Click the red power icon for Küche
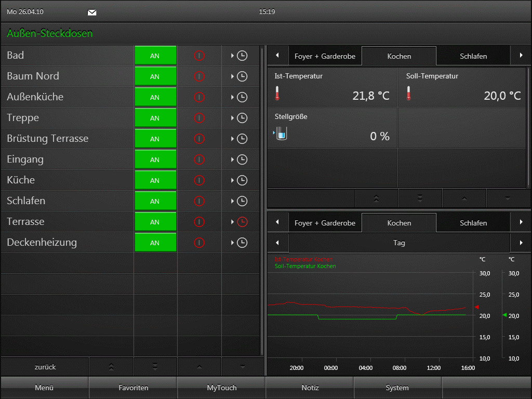 tap(199, 180)
